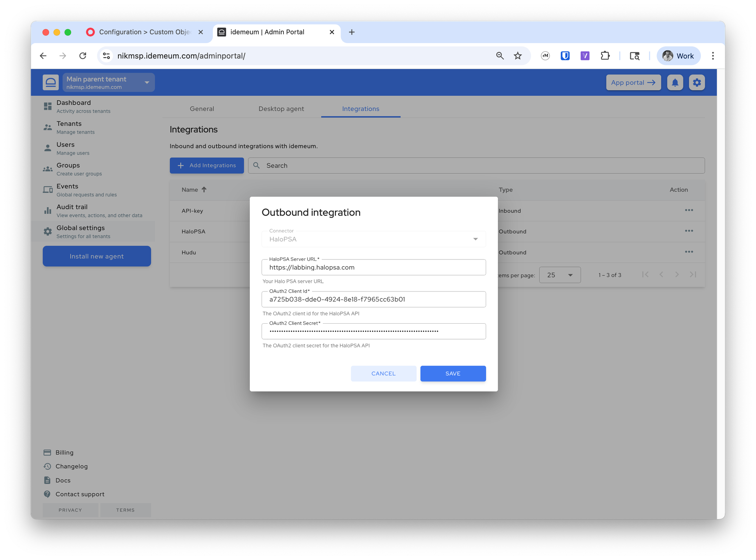Click the OAuth2 Client Secret field
756x560 pixels.
[373, 331]
